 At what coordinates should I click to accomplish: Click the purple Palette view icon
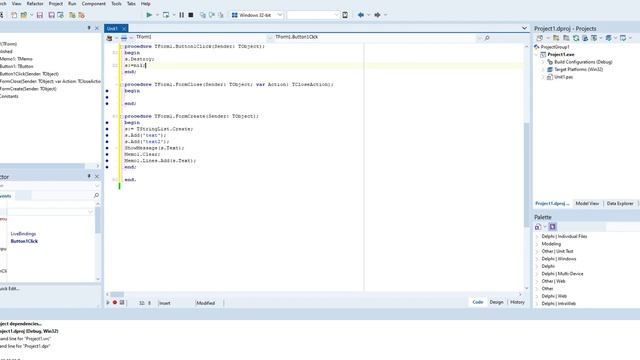coord(552,227)
